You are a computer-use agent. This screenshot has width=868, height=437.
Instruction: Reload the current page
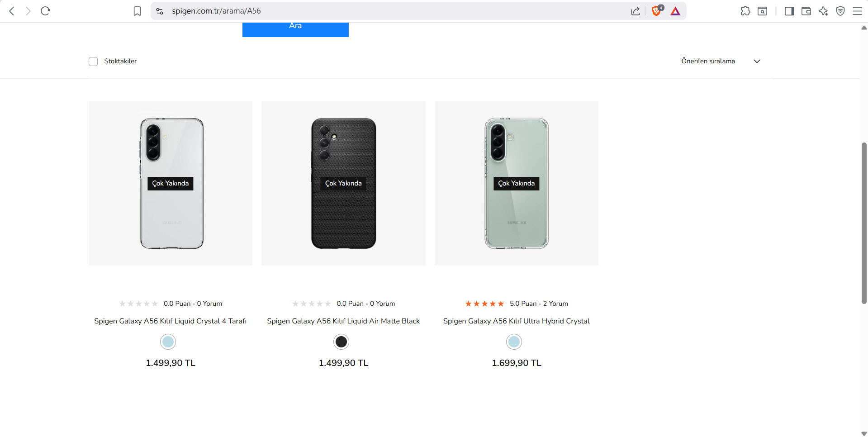[45, 11]
